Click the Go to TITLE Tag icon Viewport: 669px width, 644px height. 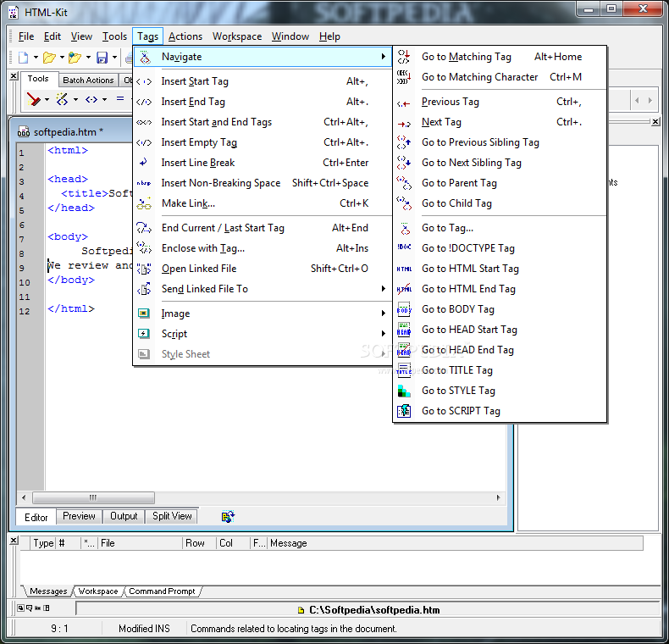click(x=404, y=369)
